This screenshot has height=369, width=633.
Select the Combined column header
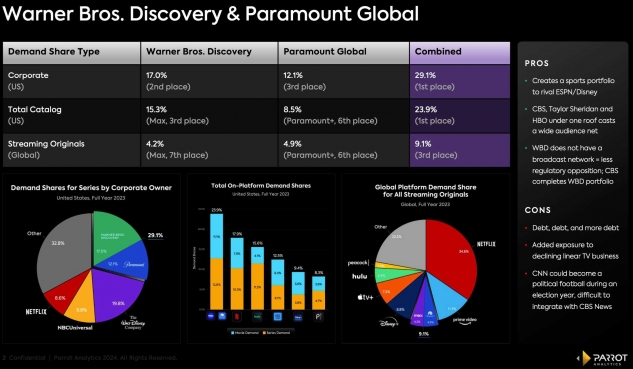[x=460, y=52]
